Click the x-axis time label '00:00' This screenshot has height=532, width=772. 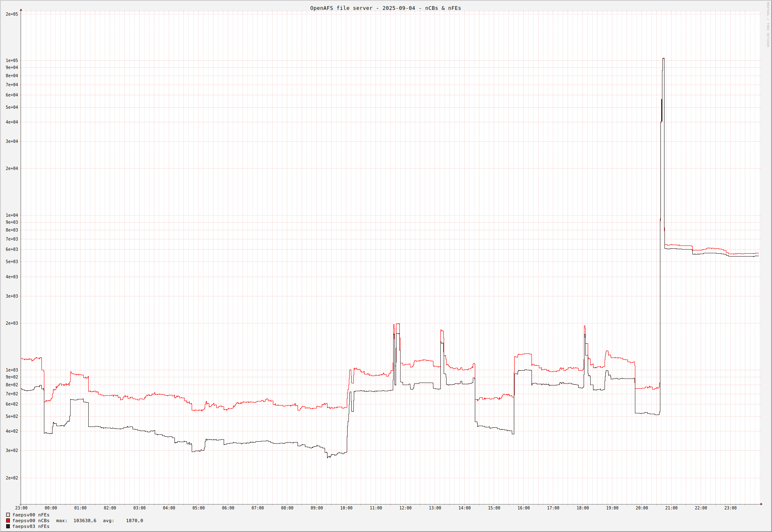(x=51, y=508)
